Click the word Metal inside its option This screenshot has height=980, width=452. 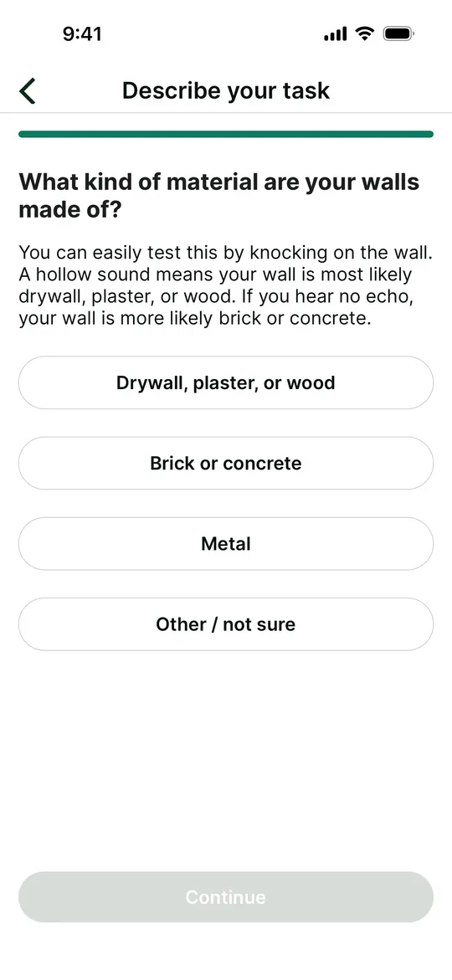click(226, 544)
